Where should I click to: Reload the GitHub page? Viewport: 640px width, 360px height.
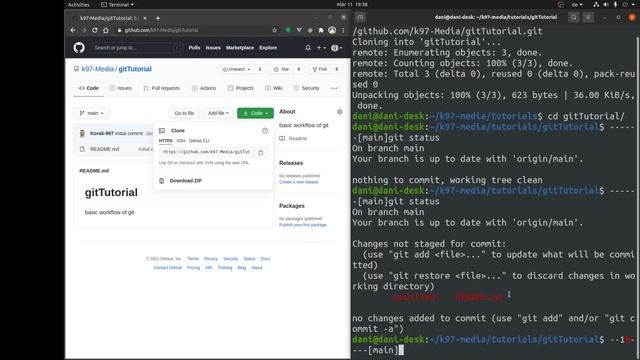pos(95,30)
